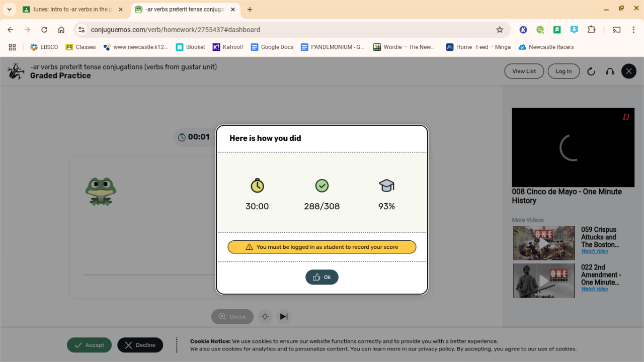Screen dimensions: 644x362
Task: Click the browser Home icon
Action: pos(61,30)
